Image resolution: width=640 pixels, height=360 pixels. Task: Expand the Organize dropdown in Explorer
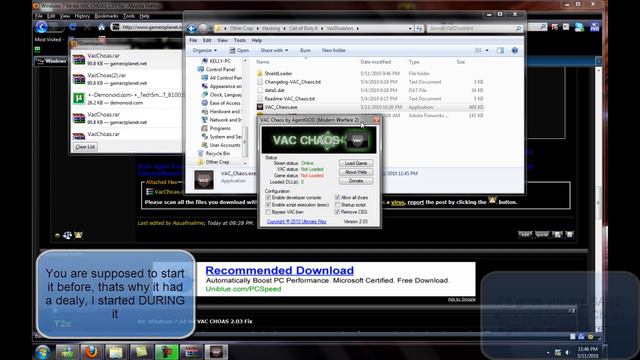tap(204, 50)
